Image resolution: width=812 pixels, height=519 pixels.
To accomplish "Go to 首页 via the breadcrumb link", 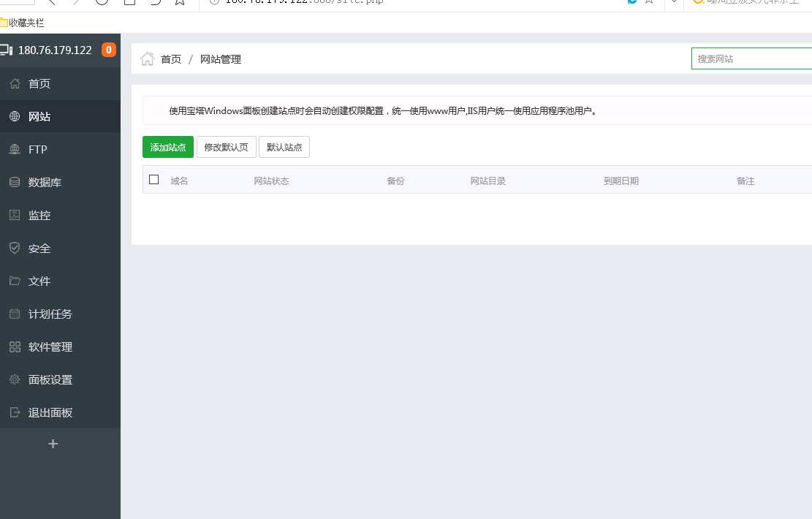I will tap(171, 59).
